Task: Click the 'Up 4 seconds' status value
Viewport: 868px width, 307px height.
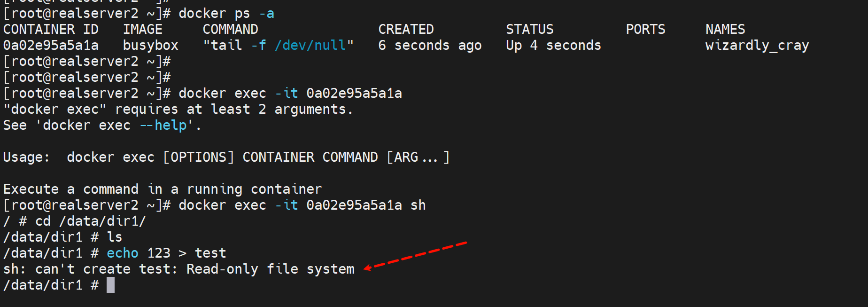Action: (553, 45)
